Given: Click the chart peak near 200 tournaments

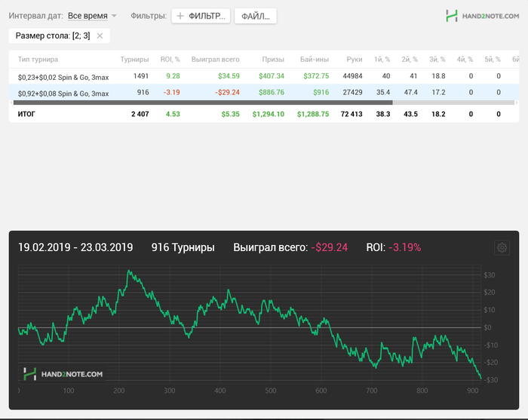Looking at the screenshot, I should [x=129, y=271].
